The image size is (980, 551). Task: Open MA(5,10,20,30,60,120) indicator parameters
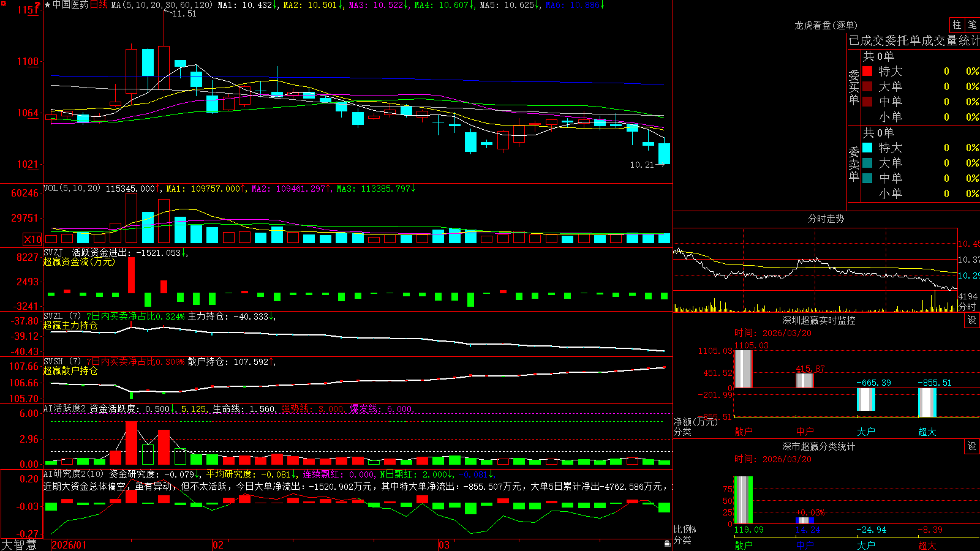tap(162, 5)
